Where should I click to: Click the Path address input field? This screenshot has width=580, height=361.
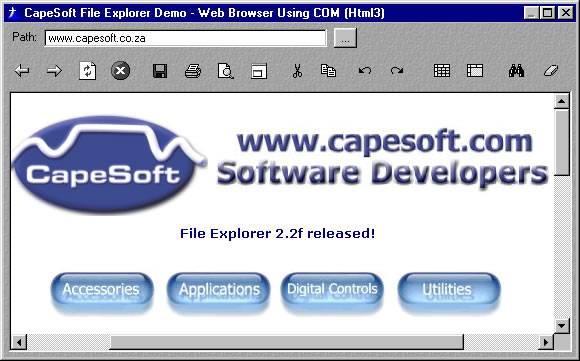[x=186, y=38]
